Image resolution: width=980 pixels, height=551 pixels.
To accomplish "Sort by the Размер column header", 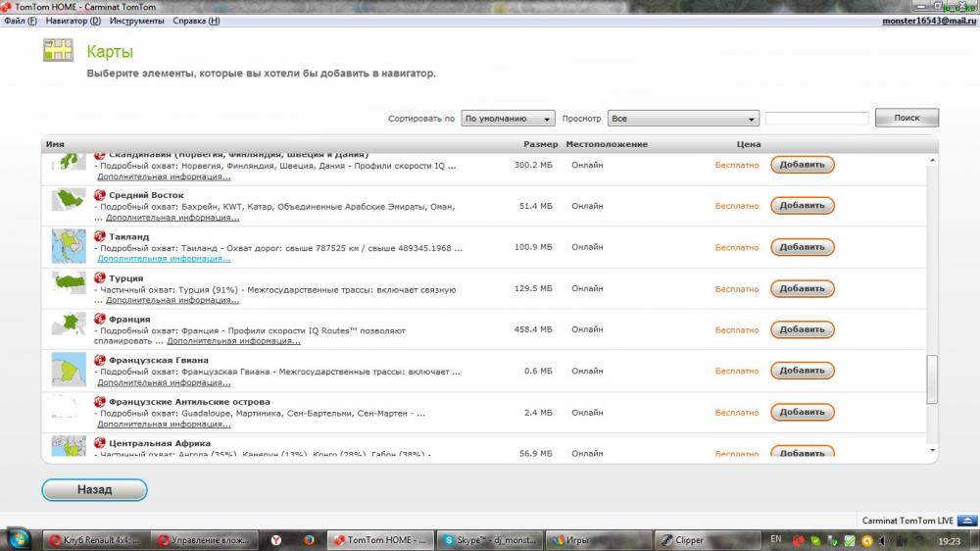I will point(541,144).
